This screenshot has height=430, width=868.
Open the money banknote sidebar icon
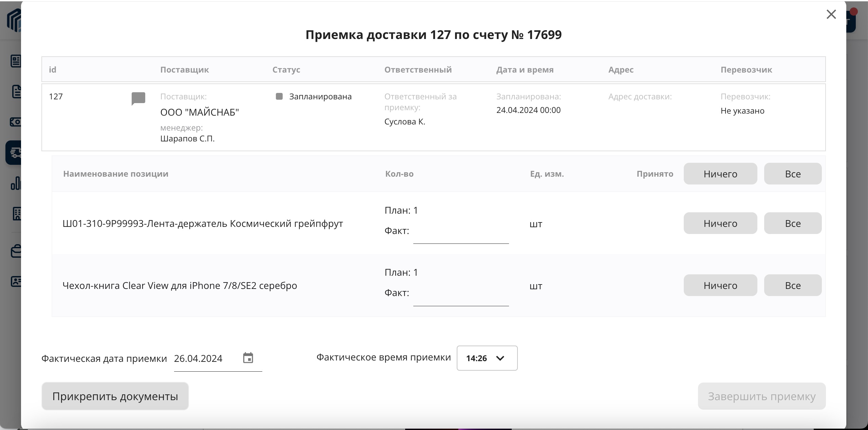(15, 122)
